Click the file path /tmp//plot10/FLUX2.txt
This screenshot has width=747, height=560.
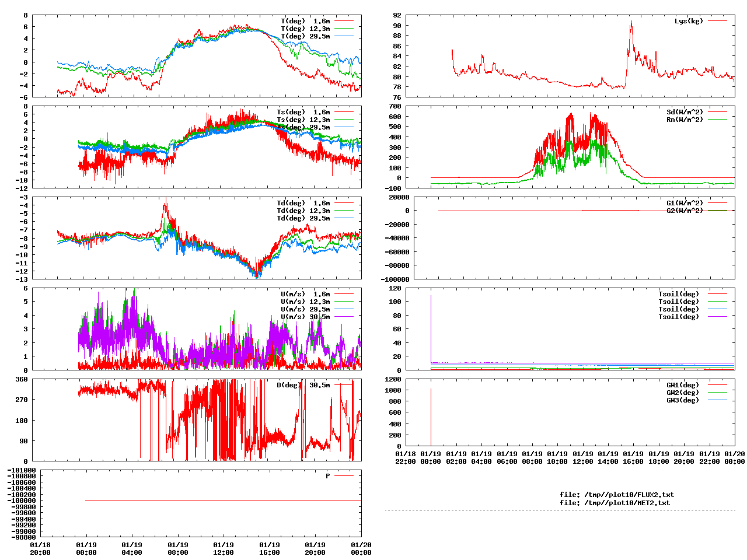[x=629, y=495]
